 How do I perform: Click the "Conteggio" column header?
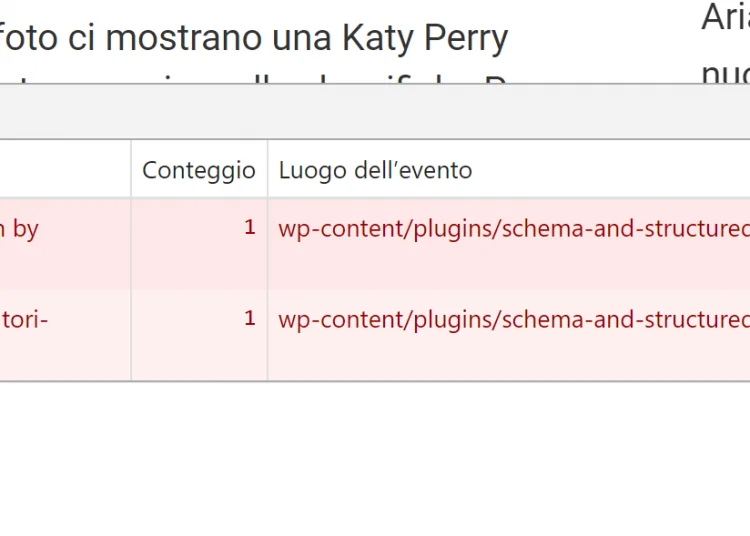click(x=198, y=170)
